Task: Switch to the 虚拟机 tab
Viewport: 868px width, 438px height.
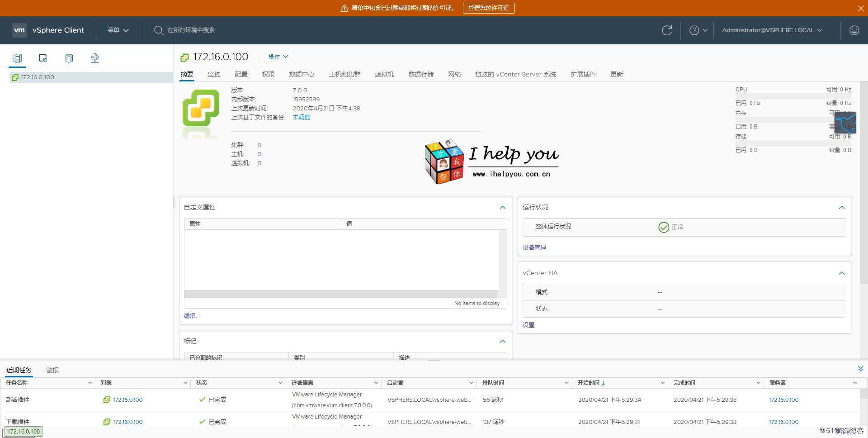Action: (384, 74)
